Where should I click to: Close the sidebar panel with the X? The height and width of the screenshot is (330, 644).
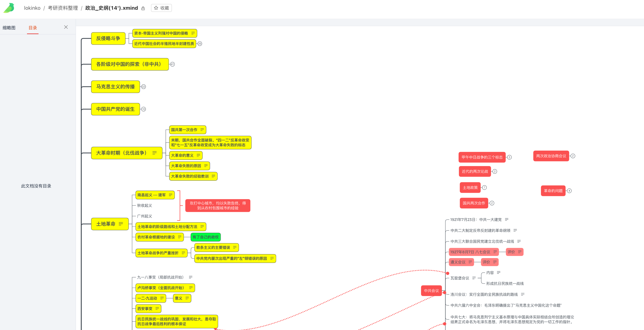[x=66, y=27]
